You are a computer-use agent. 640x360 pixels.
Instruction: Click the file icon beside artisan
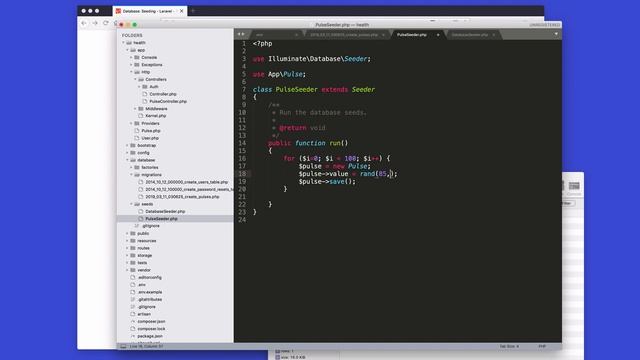click(x=133, y=314)
